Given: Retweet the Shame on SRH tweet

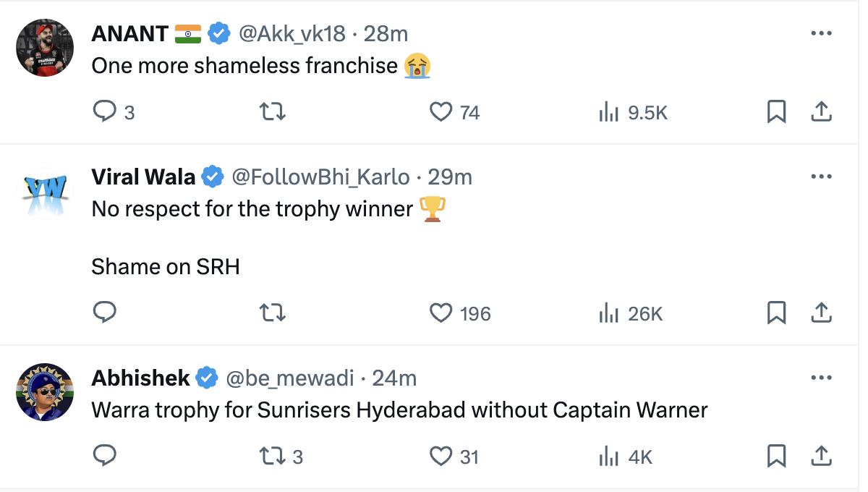Looking at the screenshot, I should click(x=272, y=313).
